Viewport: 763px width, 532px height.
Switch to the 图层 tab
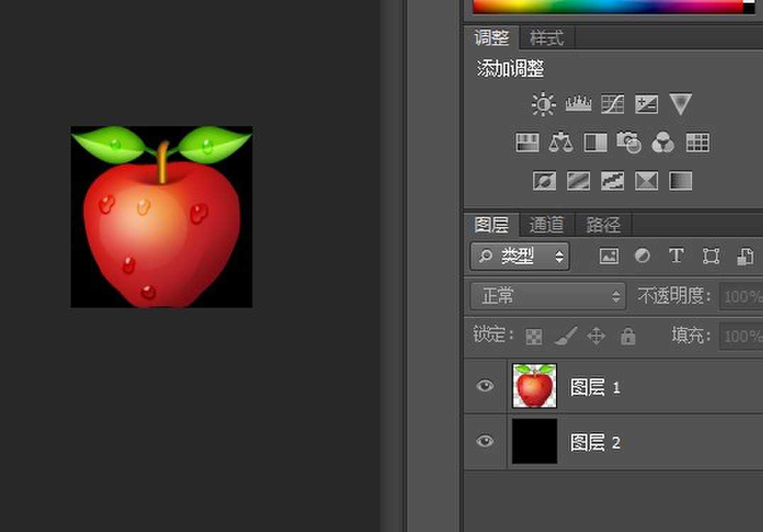[491, 225]
